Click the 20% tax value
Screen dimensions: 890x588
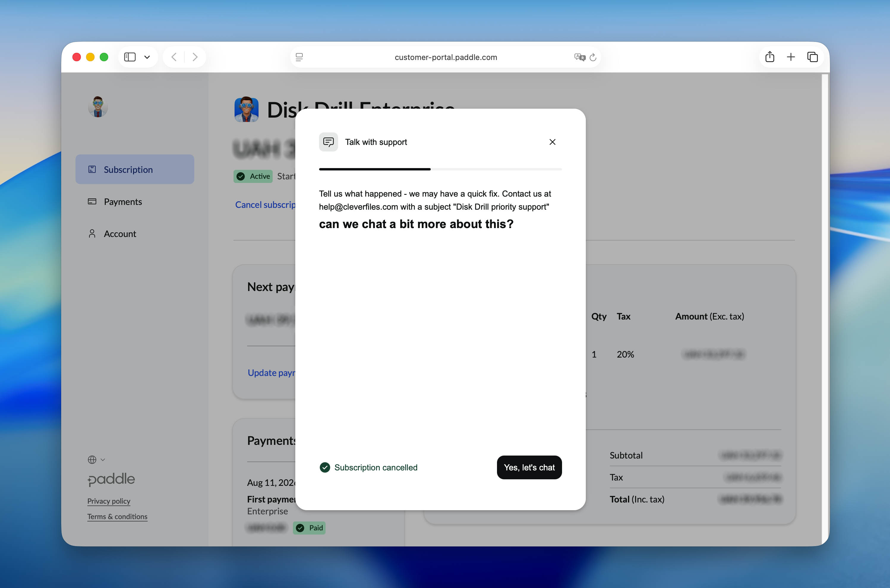point(625,354)
